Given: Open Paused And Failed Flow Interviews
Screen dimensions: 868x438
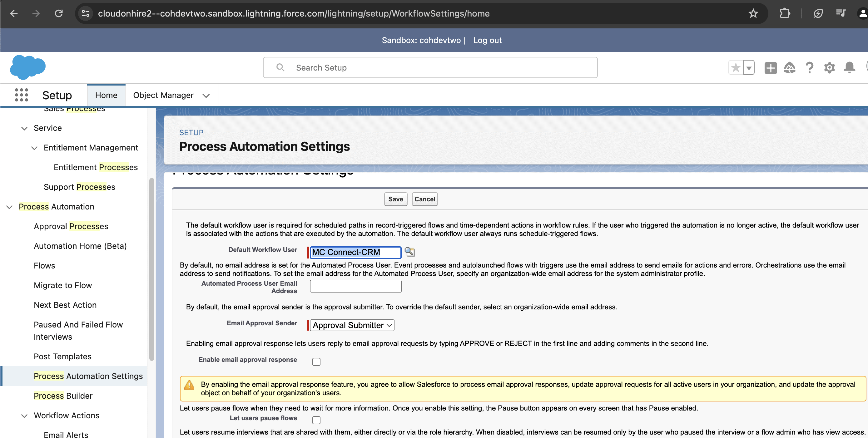Looking at the screenshot, I should (78, 331).
